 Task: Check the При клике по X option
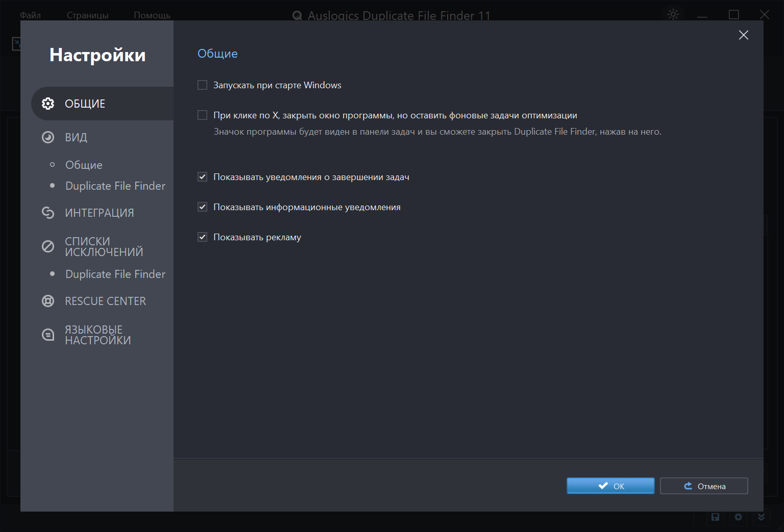click(203, 115)
